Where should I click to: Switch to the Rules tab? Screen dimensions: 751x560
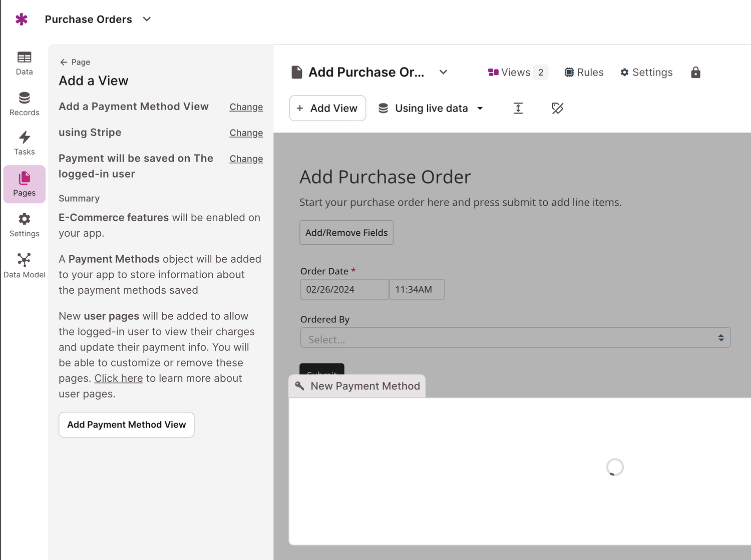(x=584, y=72)
